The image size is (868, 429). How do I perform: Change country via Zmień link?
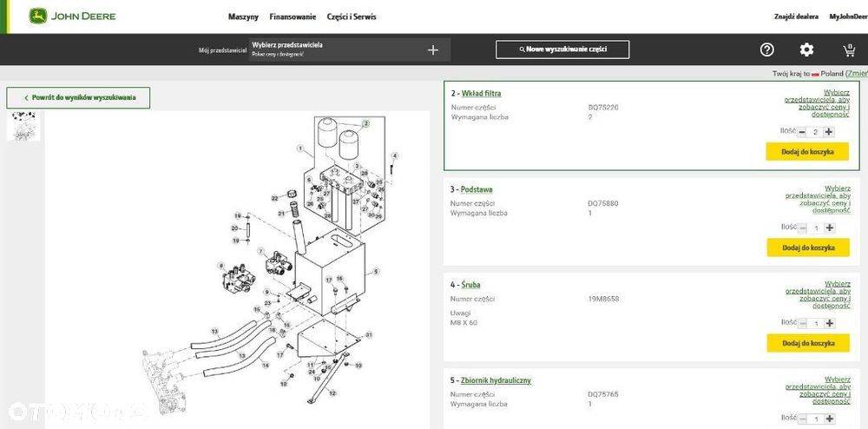857,73
